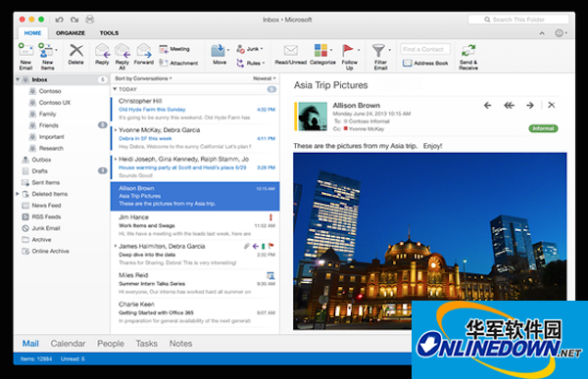Switch to the HOME ribbon tab
The image size is (588, 379).
(x=32, y=33)
